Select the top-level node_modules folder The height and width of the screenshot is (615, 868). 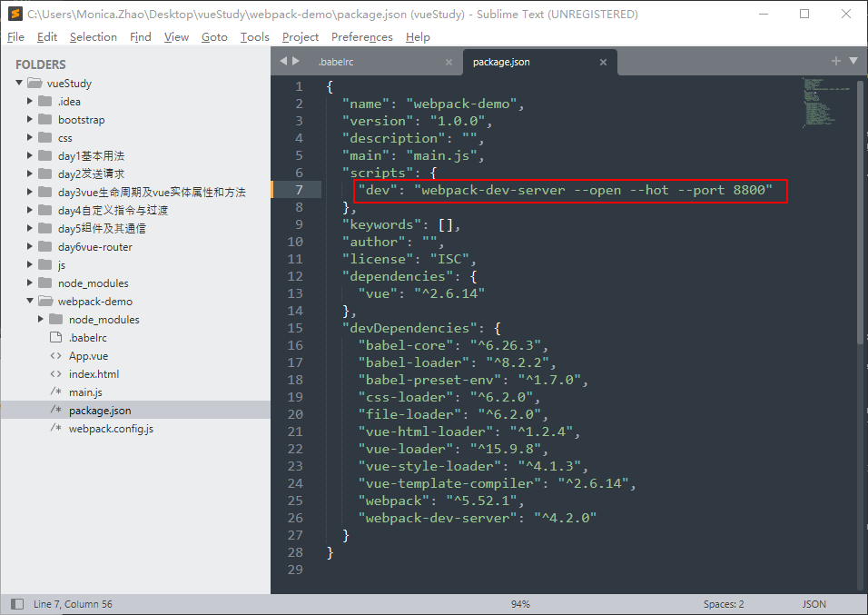[93, 283]
